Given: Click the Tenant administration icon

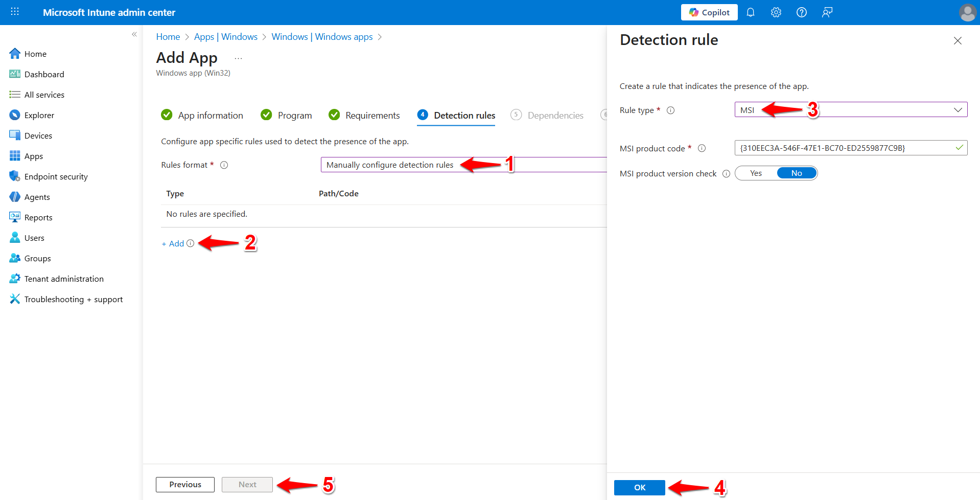Looking at the screenshot, I should click(x=15, y=279).
